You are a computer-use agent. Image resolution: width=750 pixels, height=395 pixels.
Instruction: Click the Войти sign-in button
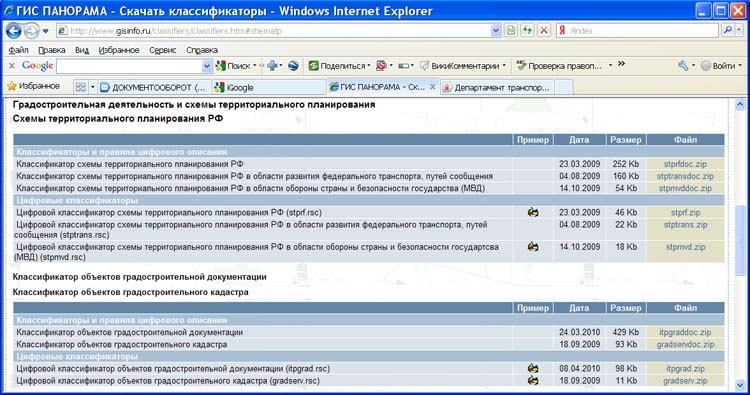pos(719,66)
